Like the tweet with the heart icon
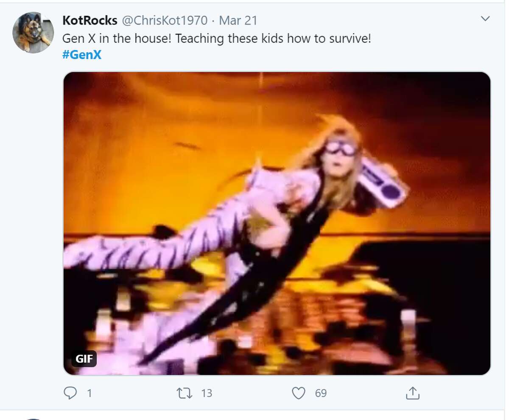 pyautogui.click(x=299, y=393)
